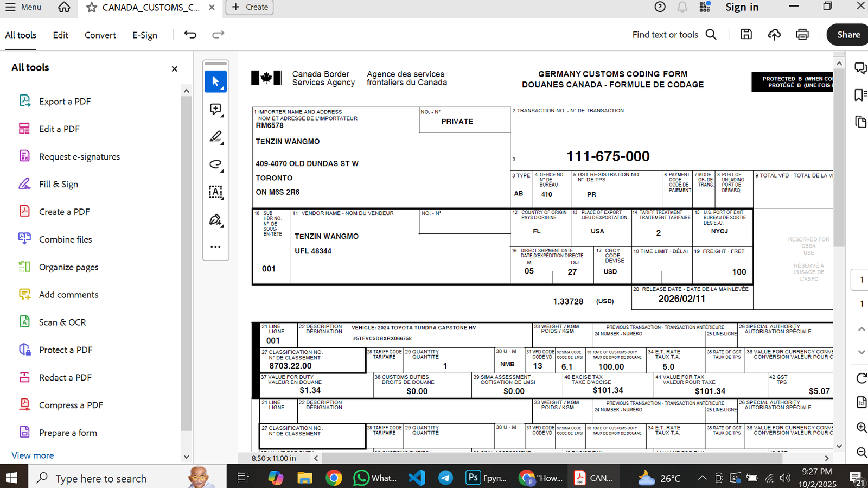Choose the freehand draw loop tool

click(x=215, y=164)
